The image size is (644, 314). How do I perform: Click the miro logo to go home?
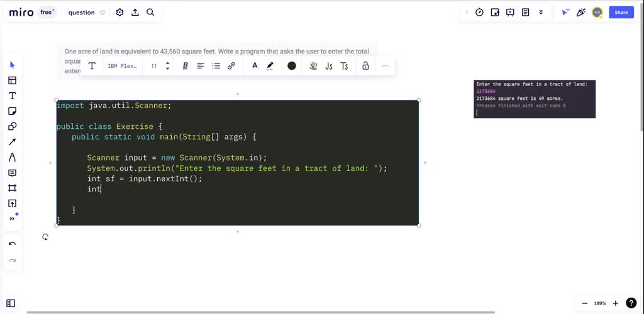pyautogui.click(x=21, y=13)
